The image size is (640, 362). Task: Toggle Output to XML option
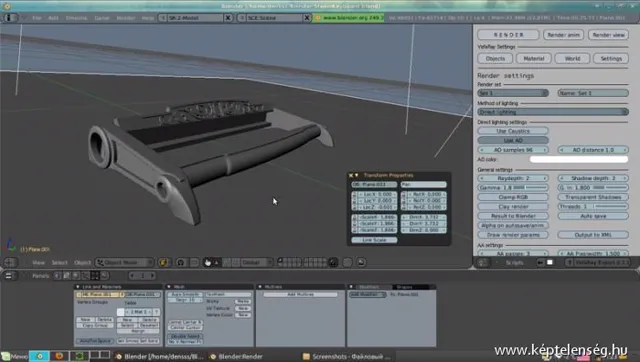(x=593, y=235)
